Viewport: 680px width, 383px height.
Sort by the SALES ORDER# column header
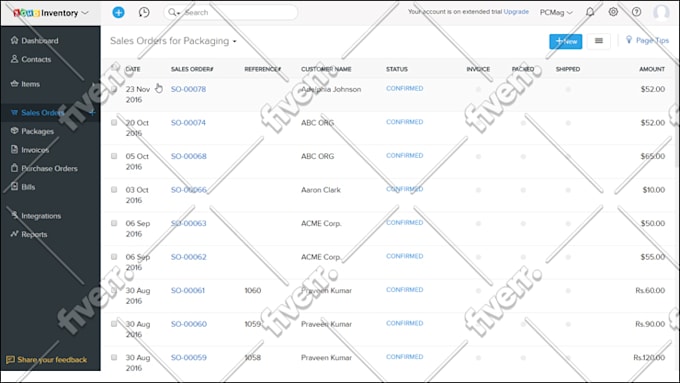[x=192, y=69]
